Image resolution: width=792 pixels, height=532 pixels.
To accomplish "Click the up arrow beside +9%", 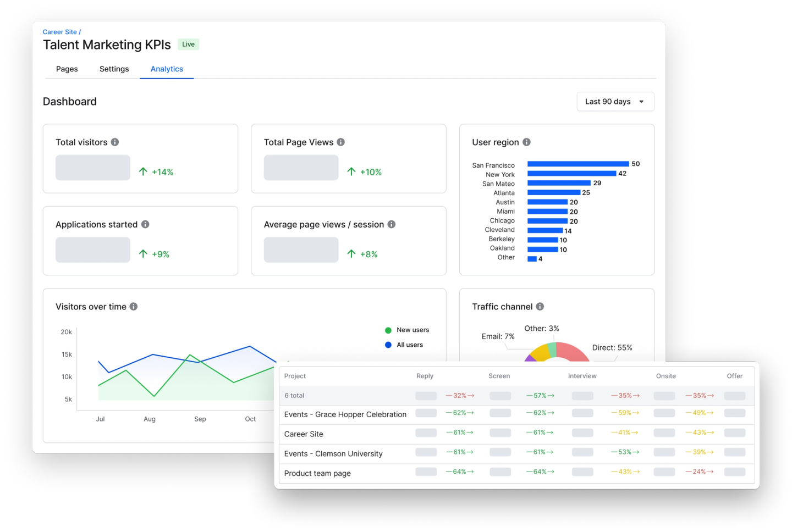I will click(143, 253).
